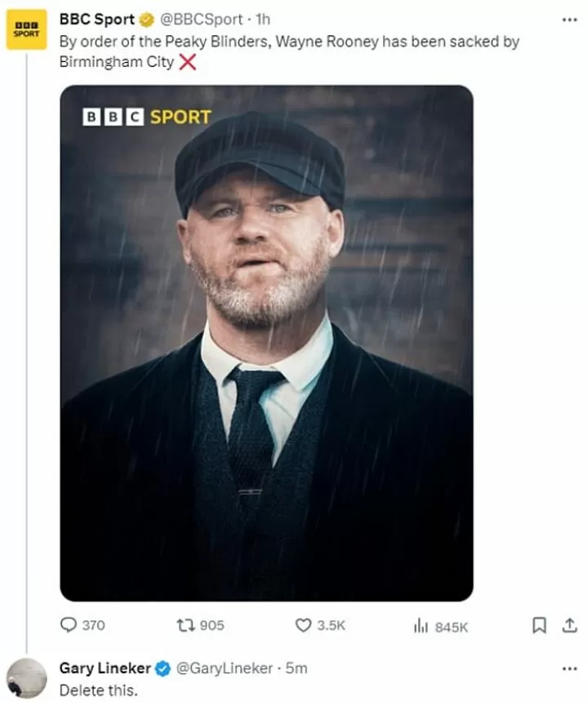Screen dimensions: 588x702
Task: Enlarge the Peaky Blinders style tweet image
Action: [x=266, y=343]
